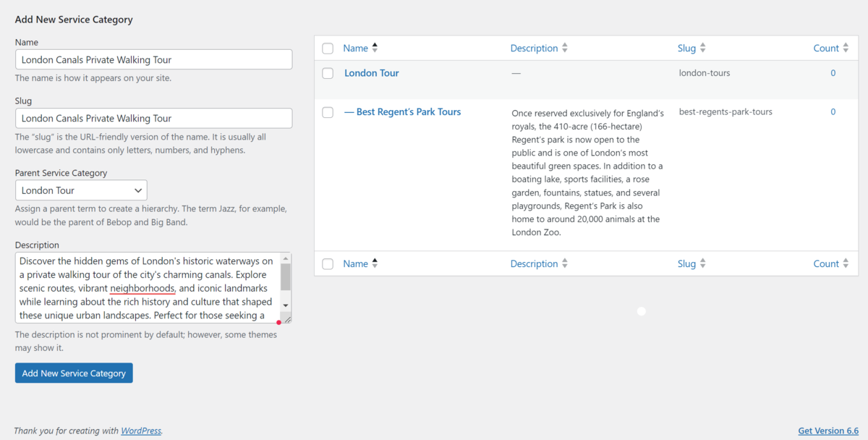
Task: Tick the London Tour row checkbox
Action: click(x=328, y=73)
